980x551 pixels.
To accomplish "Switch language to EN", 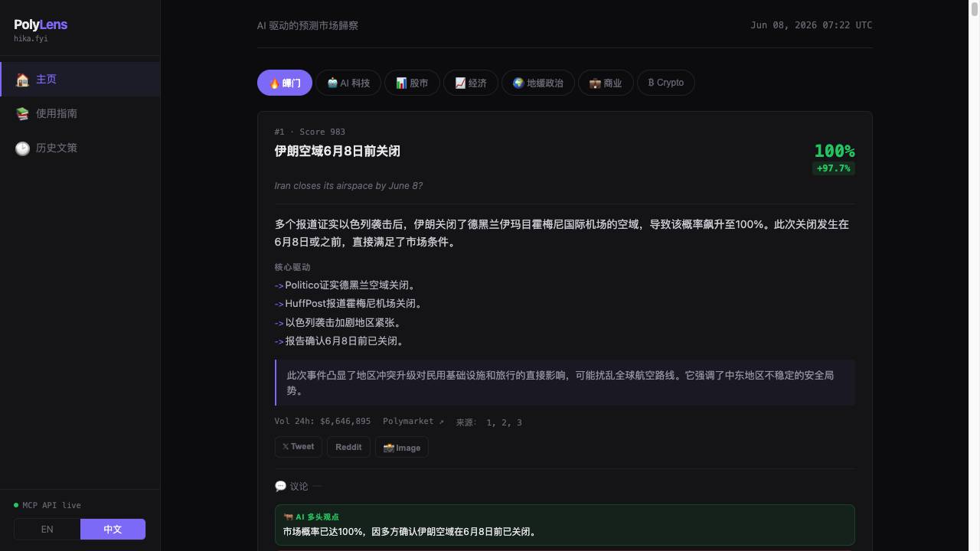I will [x=47, y=530].
